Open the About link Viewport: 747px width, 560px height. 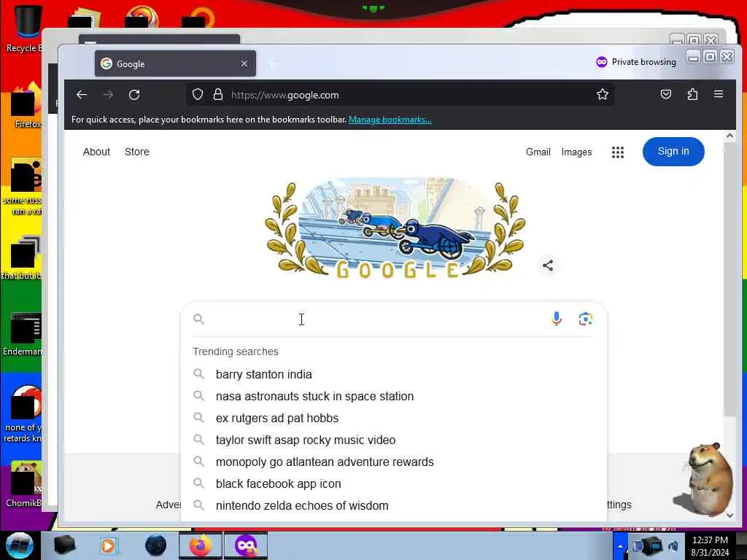tap(96, 152)
